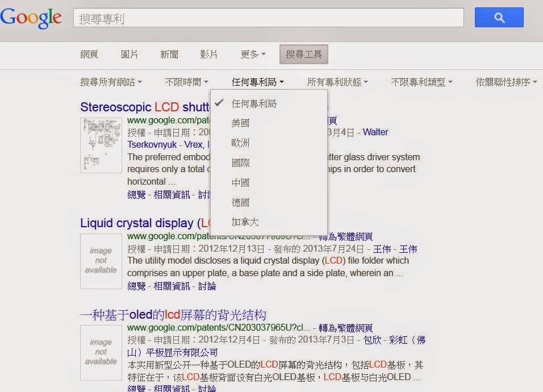
Task: Toggle the 搜尋工具 button
Action: coord(304,55)
